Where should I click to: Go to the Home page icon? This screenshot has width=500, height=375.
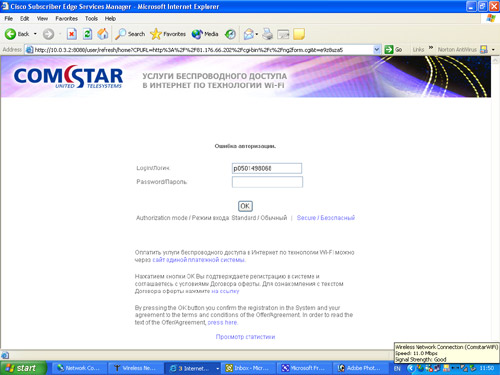(103, 34)
